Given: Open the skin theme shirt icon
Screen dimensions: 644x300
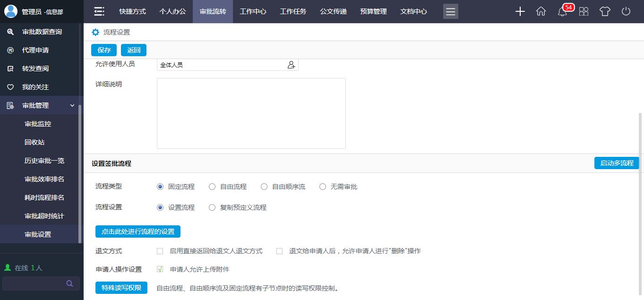Looking at the screenshot, I should (605, 12).
